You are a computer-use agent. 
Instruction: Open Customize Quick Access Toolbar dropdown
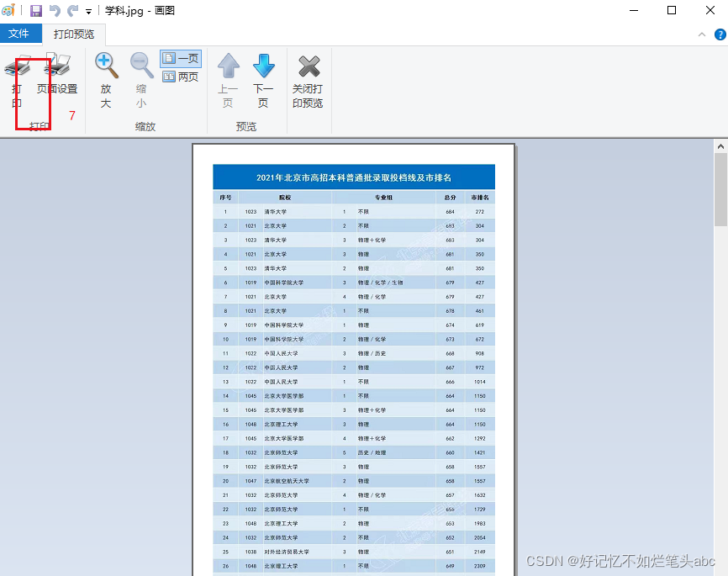(88, 12)
